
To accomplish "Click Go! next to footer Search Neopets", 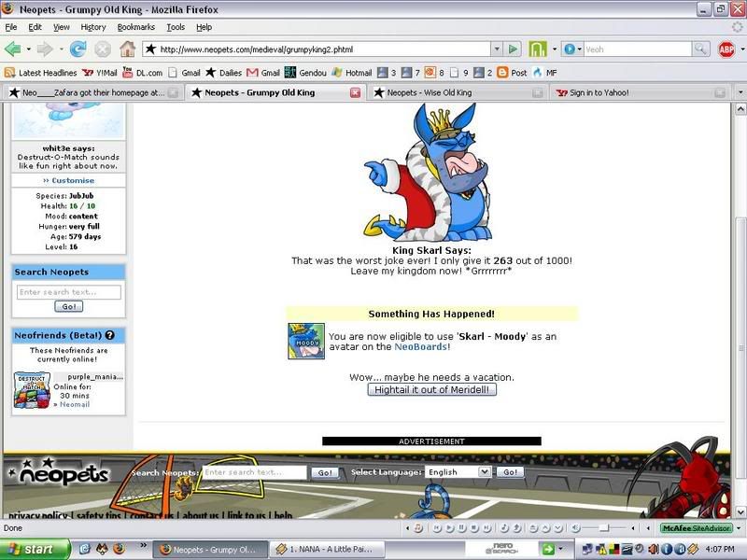I will point(325,472).
